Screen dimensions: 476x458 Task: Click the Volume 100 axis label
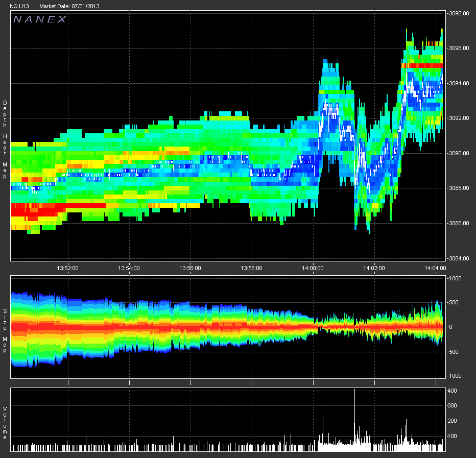[x=453, y=437]
